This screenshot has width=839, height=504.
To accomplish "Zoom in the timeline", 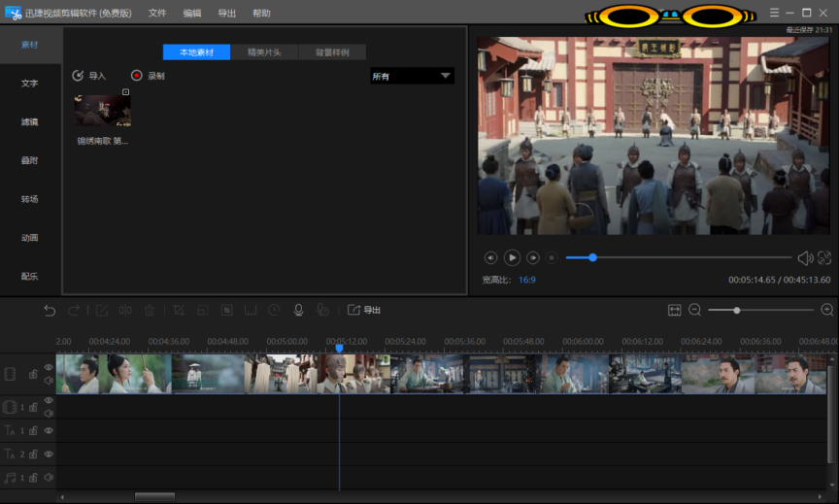I will pos(826,311).
